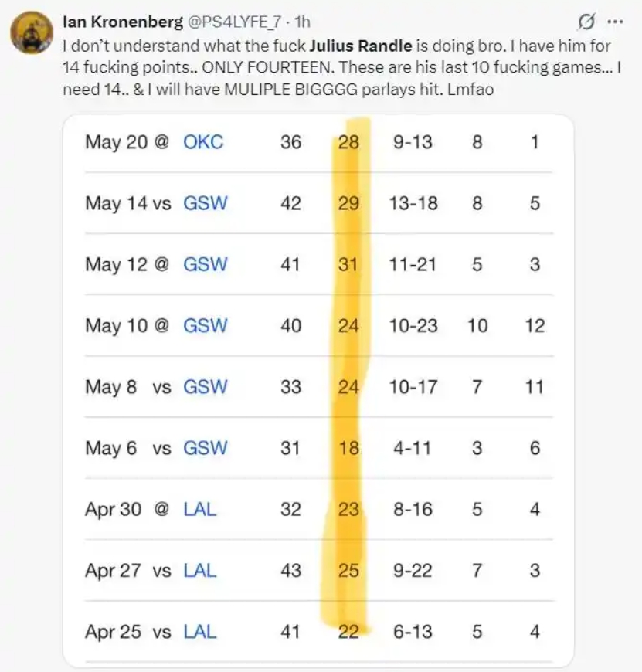Click bold Julius Randle text

361,46
